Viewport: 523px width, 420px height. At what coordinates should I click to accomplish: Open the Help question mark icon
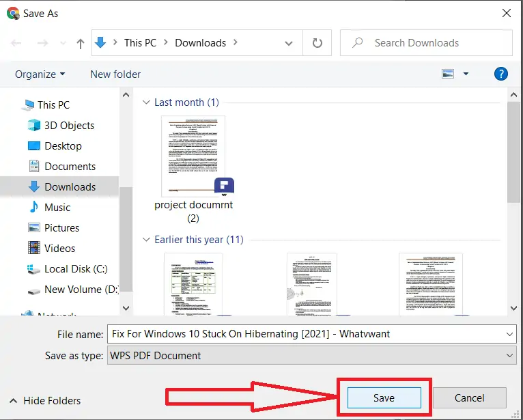[500, 74]
